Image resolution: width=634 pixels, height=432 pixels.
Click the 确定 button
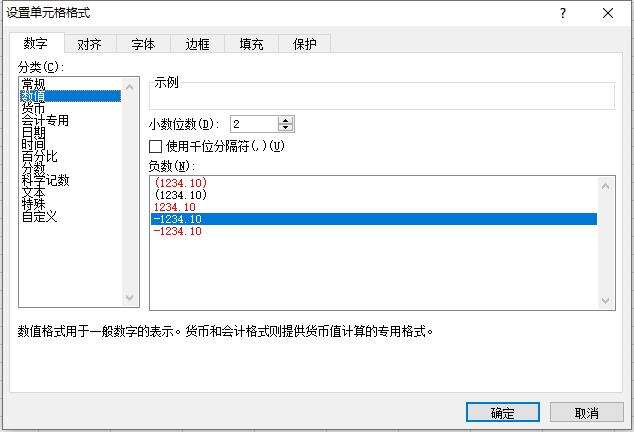point(503,413)
